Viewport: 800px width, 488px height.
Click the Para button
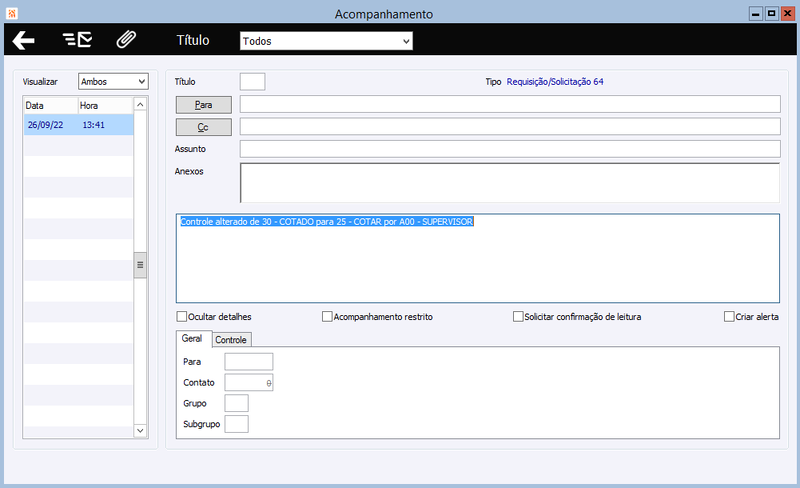(x=204, y=105)
